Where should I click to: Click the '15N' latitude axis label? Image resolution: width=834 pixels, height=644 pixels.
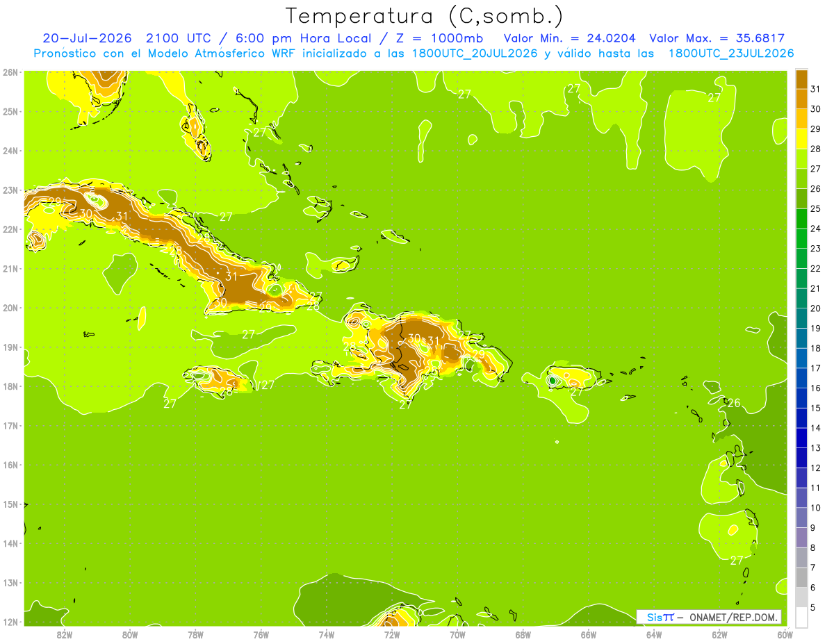coord(10,504)
